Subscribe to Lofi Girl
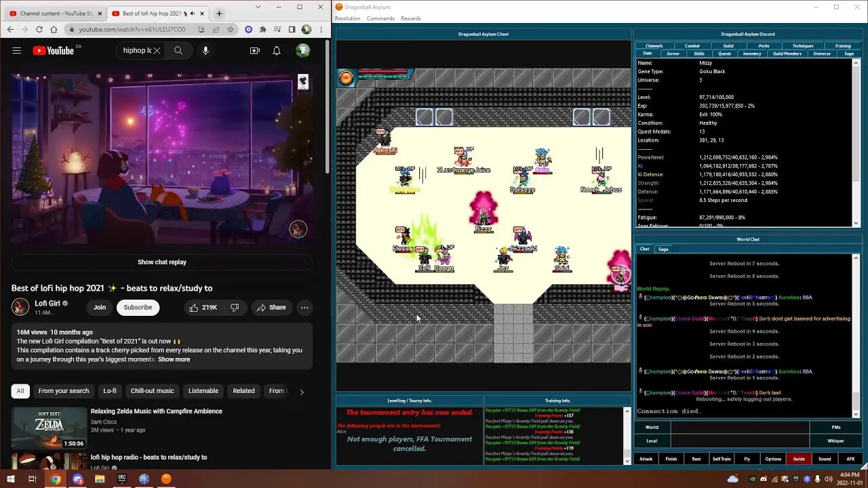 [138, 308]
